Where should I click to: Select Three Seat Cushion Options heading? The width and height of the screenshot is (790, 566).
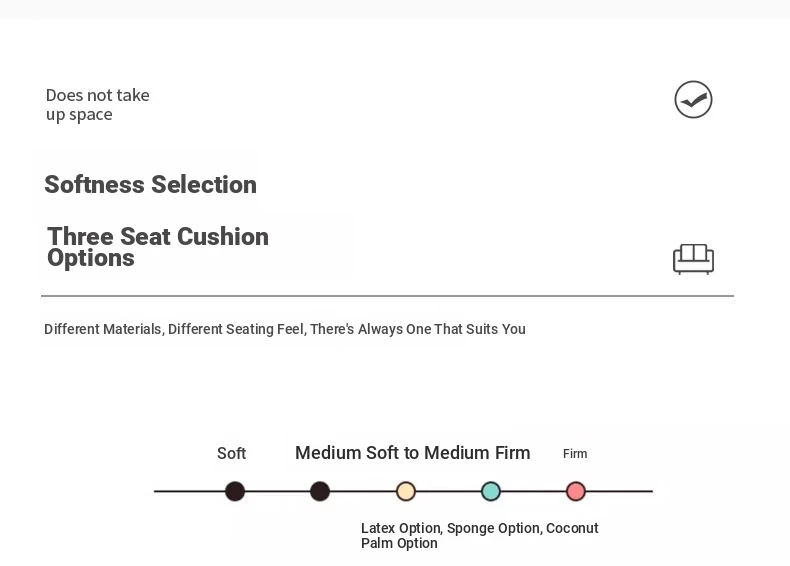tap(157, 247)
